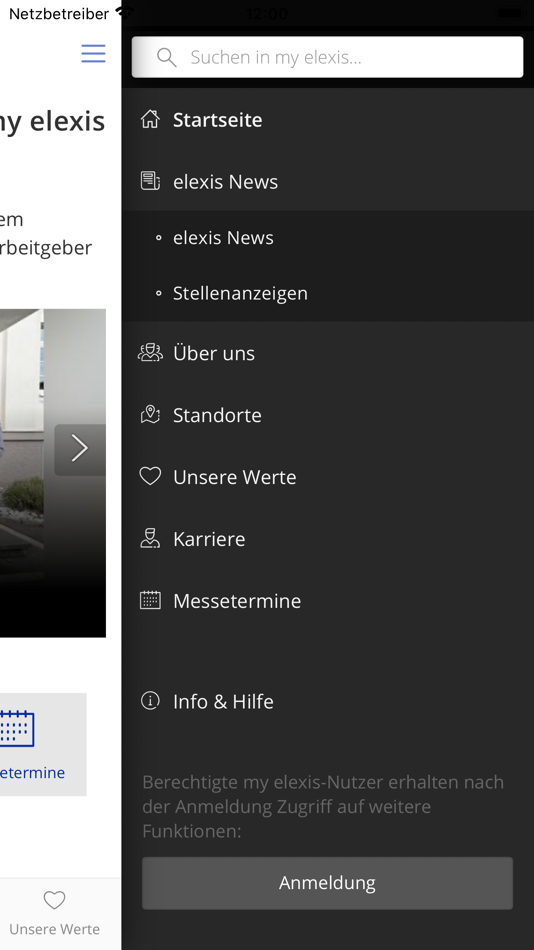Tap the heart icon in bottom tab bar
534x950 pixels.
point(55,900)
